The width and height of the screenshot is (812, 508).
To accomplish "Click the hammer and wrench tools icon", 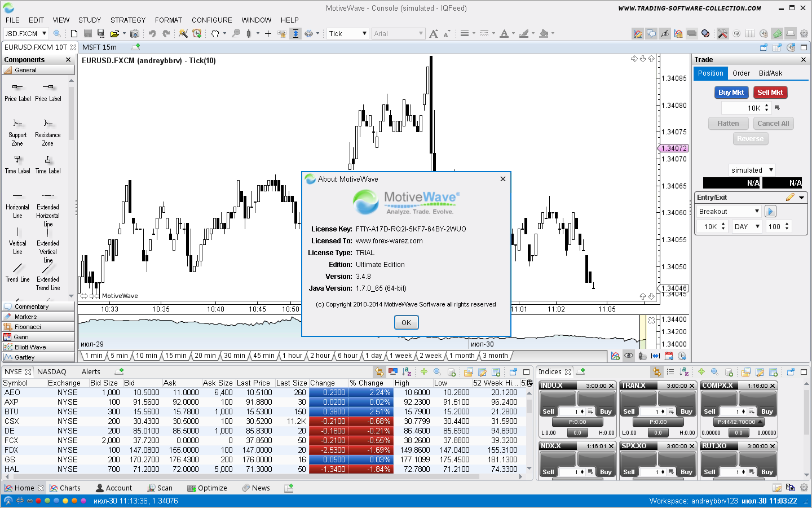I will (x=722, y=34).
